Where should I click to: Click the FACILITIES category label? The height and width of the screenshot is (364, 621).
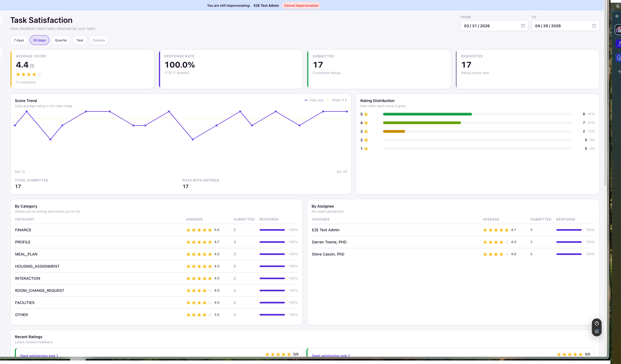click(25, 303)
